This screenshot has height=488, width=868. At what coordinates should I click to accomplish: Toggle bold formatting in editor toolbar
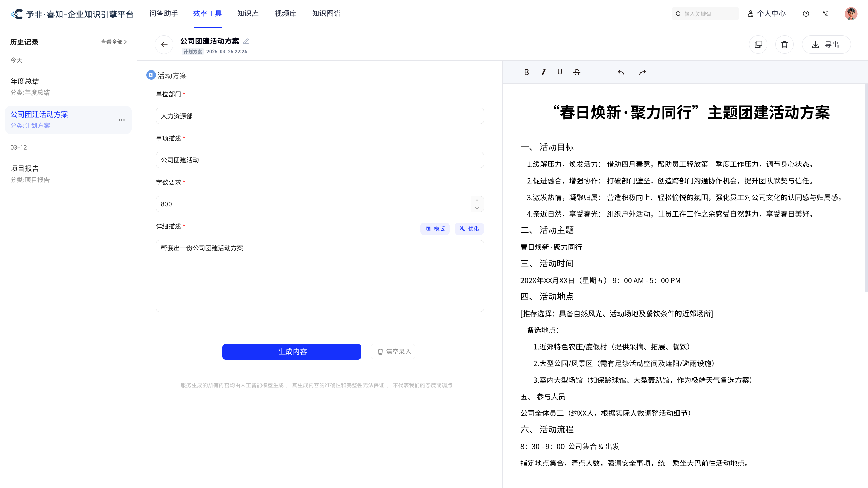click(526, 72)
